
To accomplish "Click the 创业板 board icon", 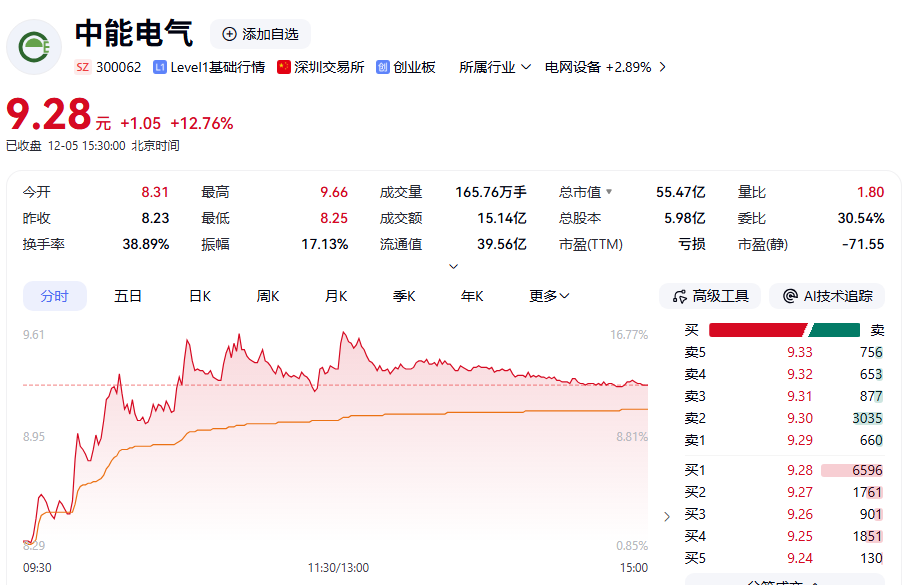I will 383,67.
